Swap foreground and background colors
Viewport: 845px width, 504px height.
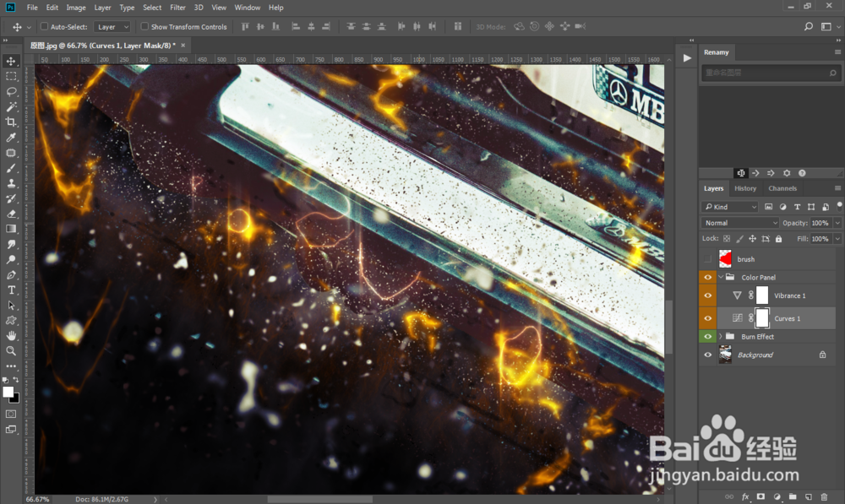click(16, 380)
